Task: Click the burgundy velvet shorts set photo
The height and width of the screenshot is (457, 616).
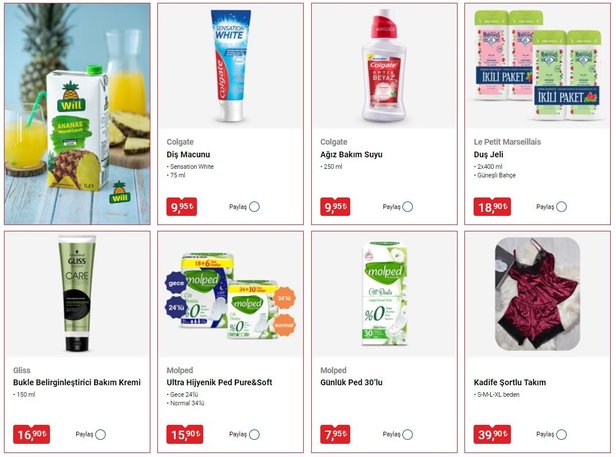Action: pos(537,294)
